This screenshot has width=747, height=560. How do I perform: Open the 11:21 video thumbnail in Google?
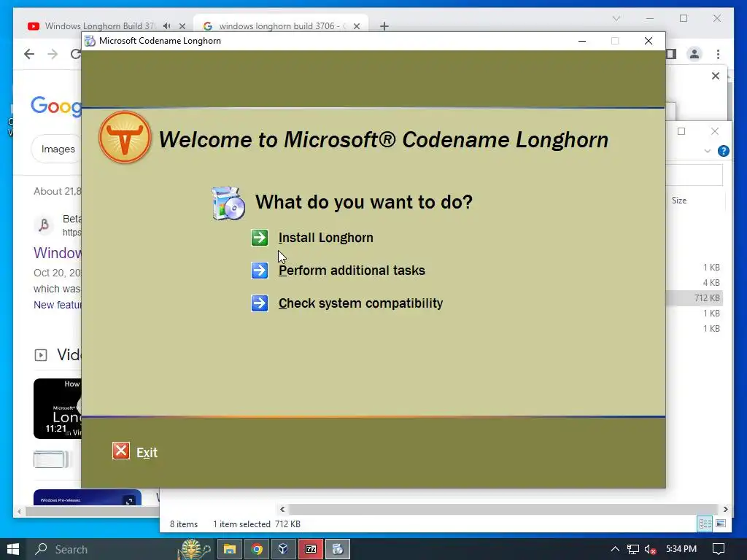(57, 408)
